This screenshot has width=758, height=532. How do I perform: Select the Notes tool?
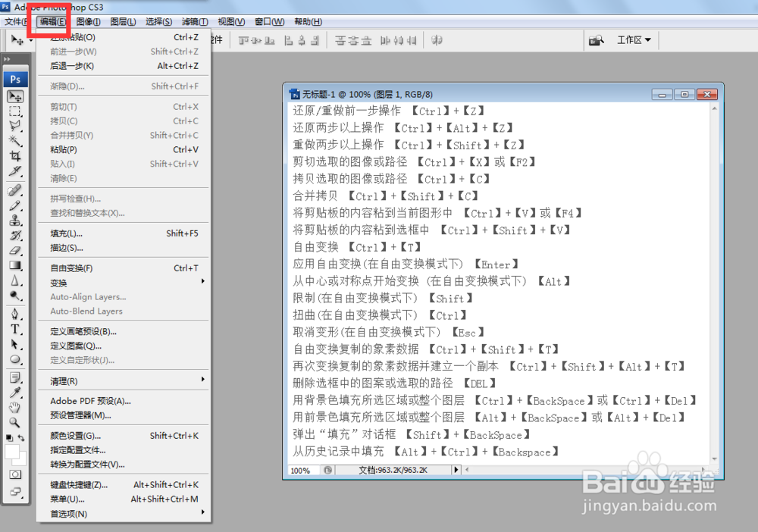[x=15, y=377]
